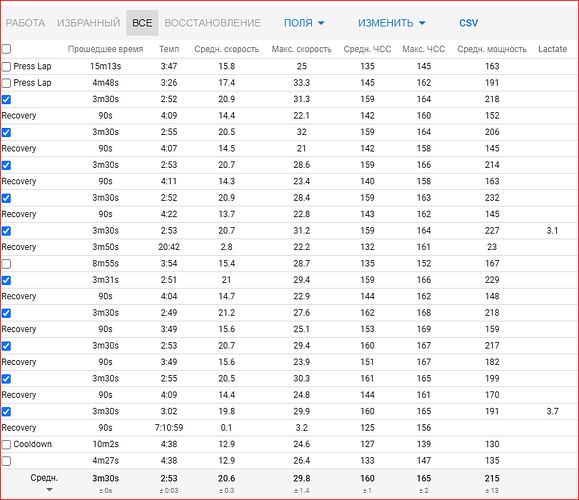
Task: Select the ИЗБРАННЫЙ tab
Action: [88, 23]
